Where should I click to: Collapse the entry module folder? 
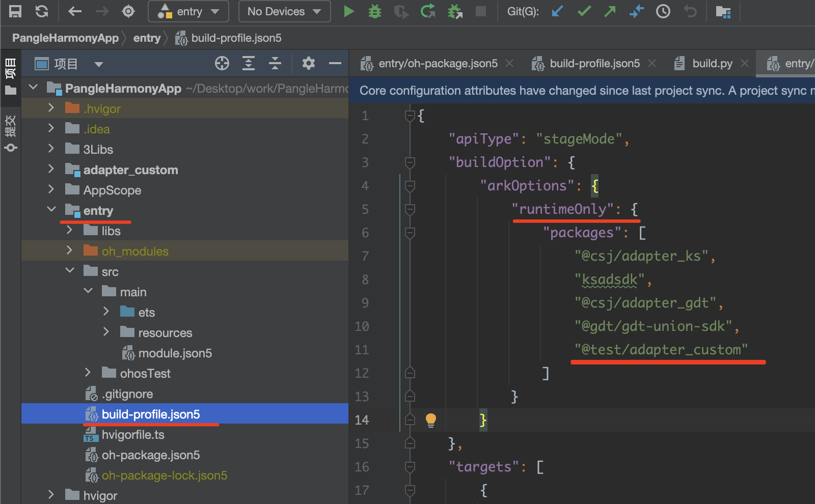pyautogui.click(x=51, y=209)
